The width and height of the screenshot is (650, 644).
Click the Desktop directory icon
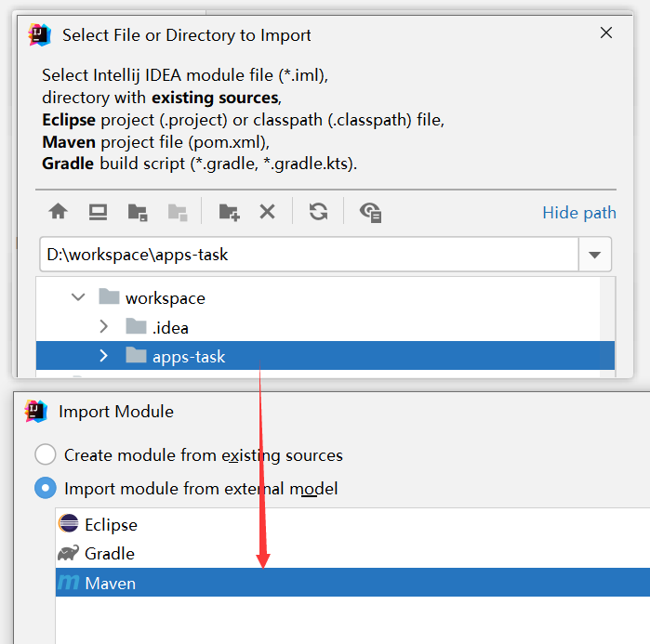[98, 212]
